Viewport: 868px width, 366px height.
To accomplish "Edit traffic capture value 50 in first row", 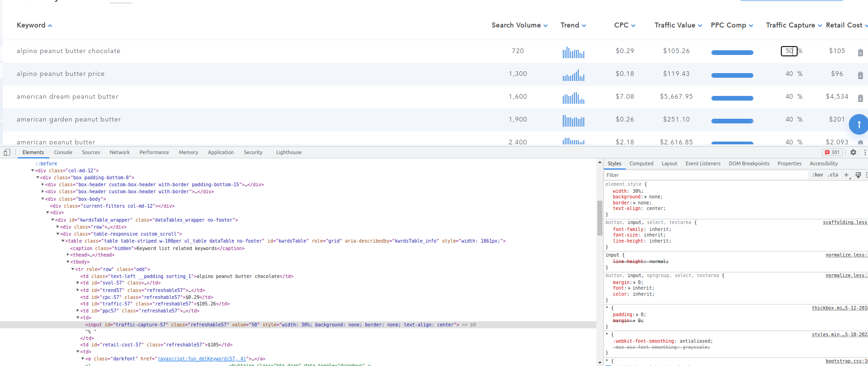I will click(x=789, y=51).
